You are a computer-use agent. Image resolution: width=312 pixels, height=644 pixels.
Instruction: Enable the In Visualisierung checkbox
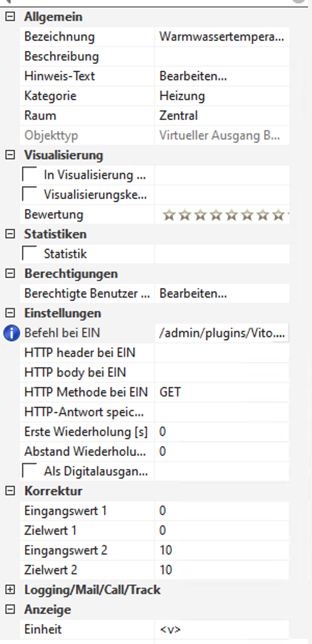(30, 175)
